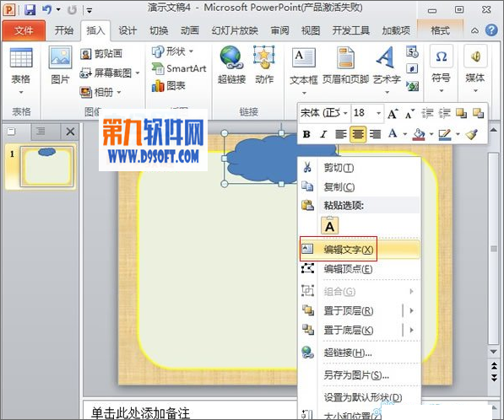The width and height of the screenshot is (504, 420).
Task: Go to next slide double-arrow button
Action: click(x=494, y=378)
